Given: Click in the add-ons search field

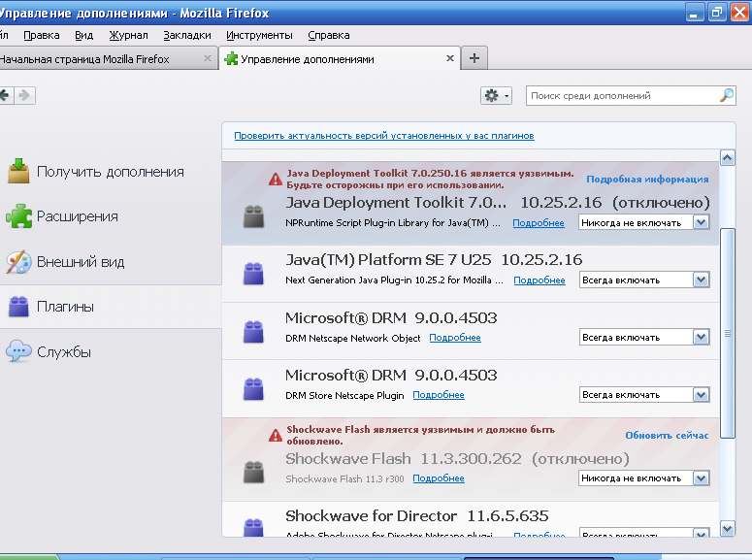Looking at the screenshot, I should pos(621,95).
